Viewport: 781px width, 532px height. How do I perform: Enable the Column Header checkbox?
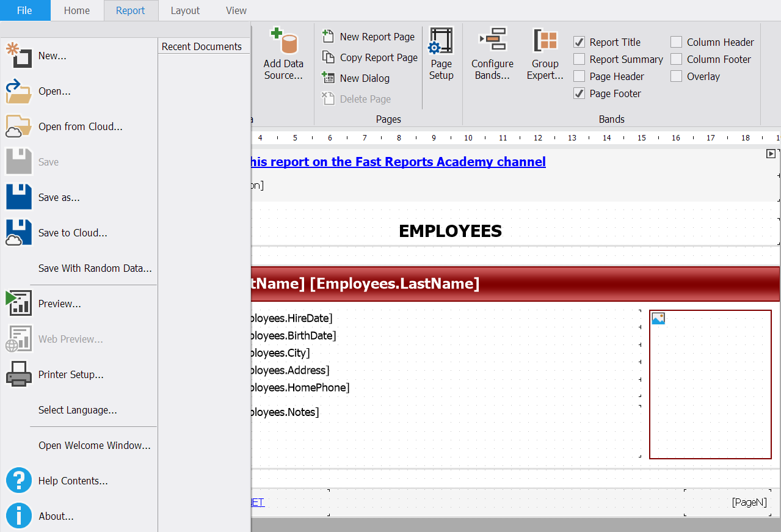point(677,42)
